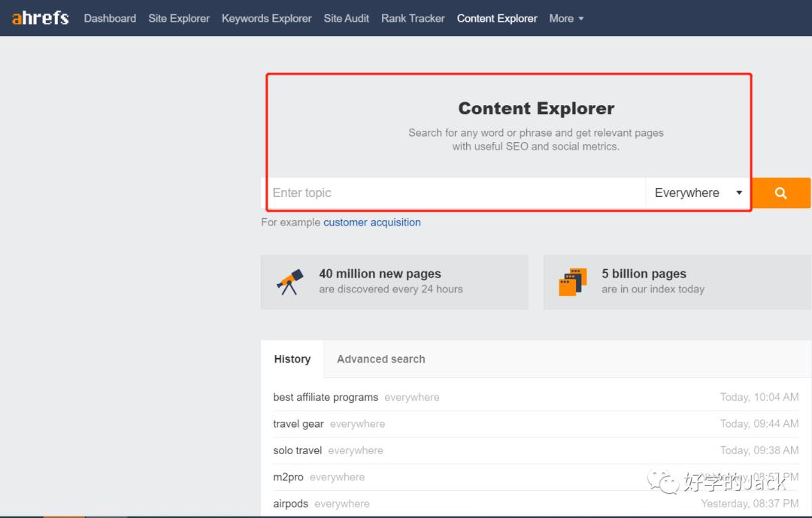Select the History tab
This screenshot has width=812, height=518.
[292, 359]
